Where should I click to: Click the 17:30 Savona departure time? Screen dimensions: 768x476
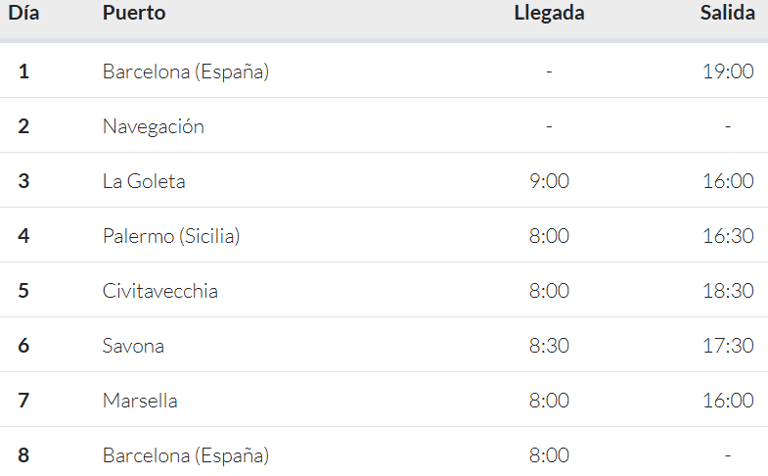(728, 346)
